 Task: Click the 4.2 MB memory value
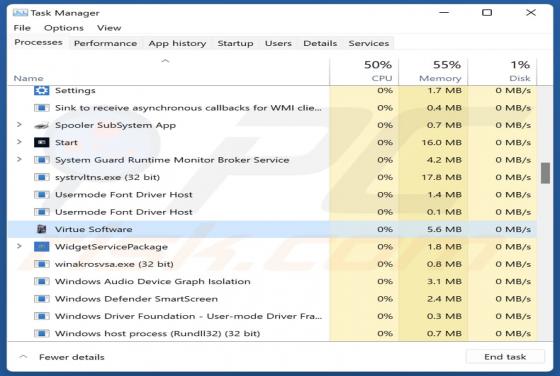point(444,160)
